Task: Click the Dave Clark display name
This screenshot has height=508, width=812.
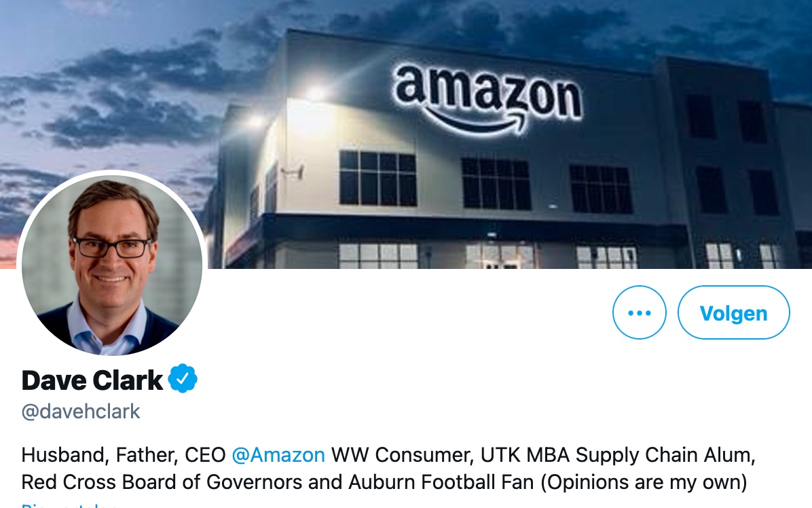Action: click(x=92, y=380)
